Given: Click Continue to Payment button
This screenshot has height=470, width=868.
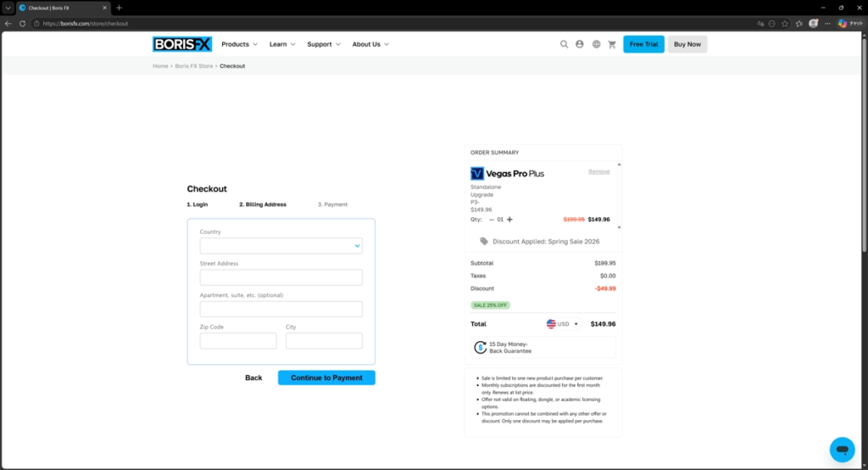Looking at the screenshot, I should pos(326,378).
